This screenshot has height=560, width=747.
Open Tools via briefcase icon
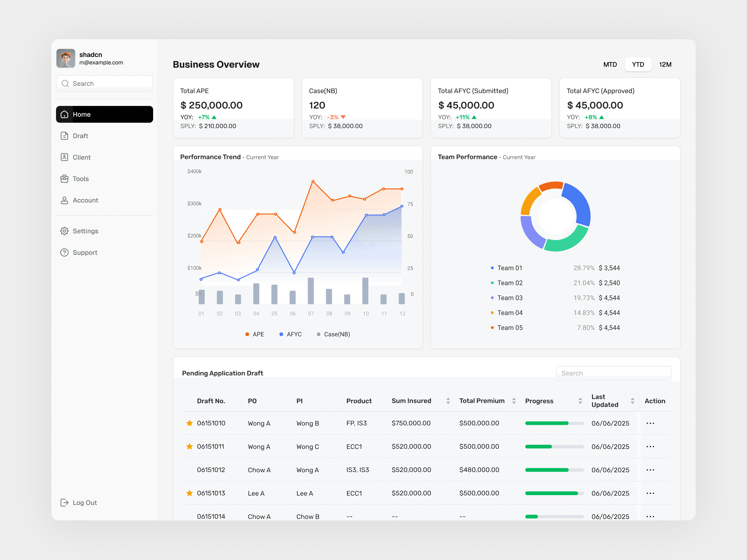[x=64, y=178]
